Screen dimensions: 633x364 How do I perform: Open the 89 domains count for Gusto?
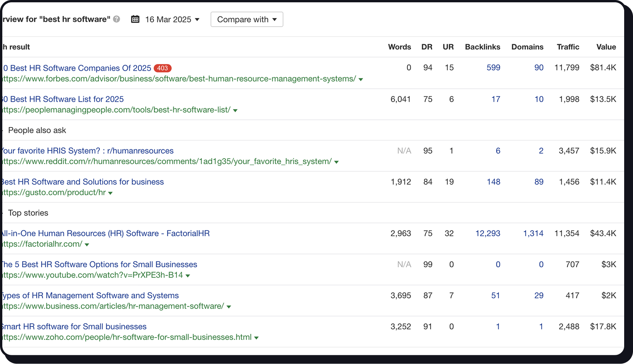pyautogui.click(x=539, y=182)
